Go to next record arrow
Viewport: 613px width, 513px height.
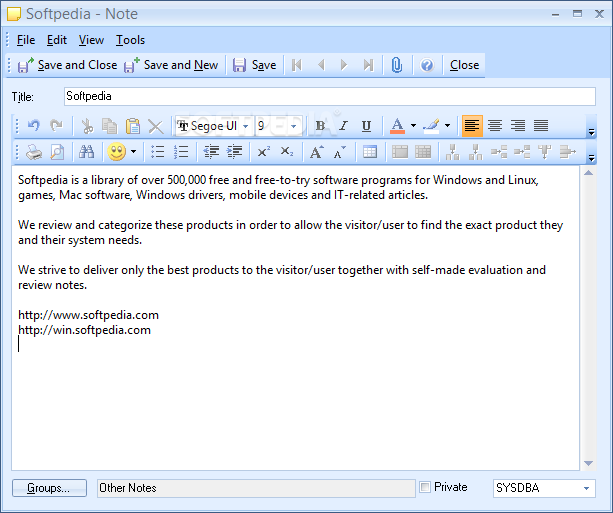(344, 65)
